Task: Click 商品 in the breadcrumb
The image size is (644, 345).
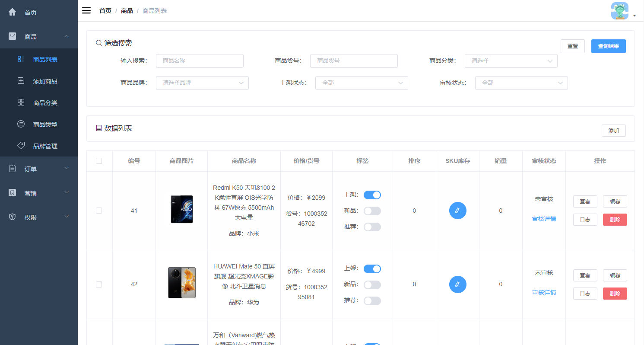Action: [127, 11]
